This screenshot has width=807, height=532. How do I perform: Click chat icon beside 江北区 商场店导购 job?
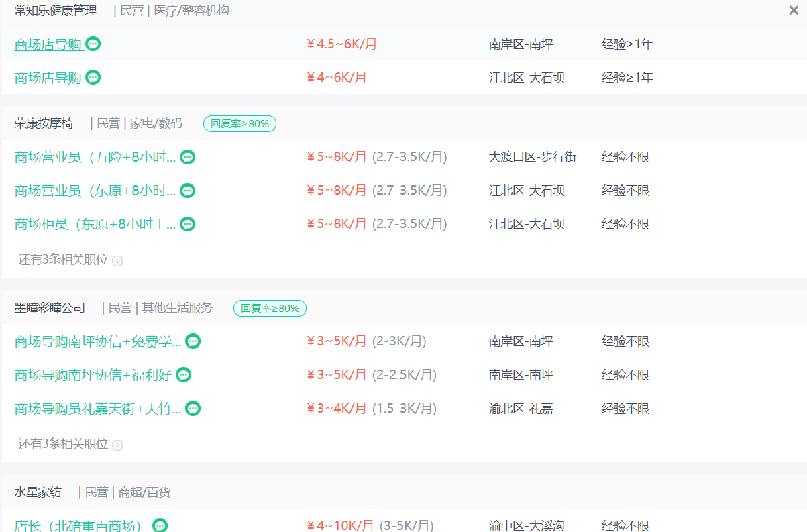click(93, 78)
